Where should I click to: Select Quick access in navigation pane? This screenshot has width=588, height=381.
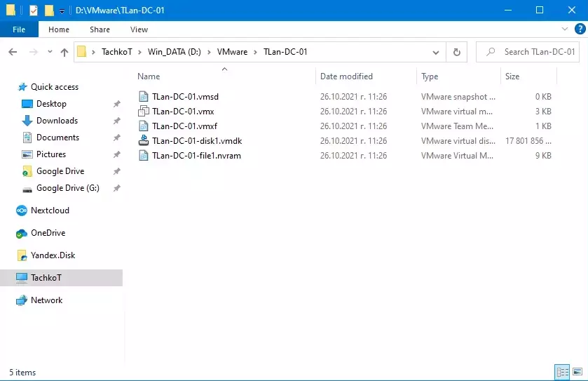pos(55,87)
